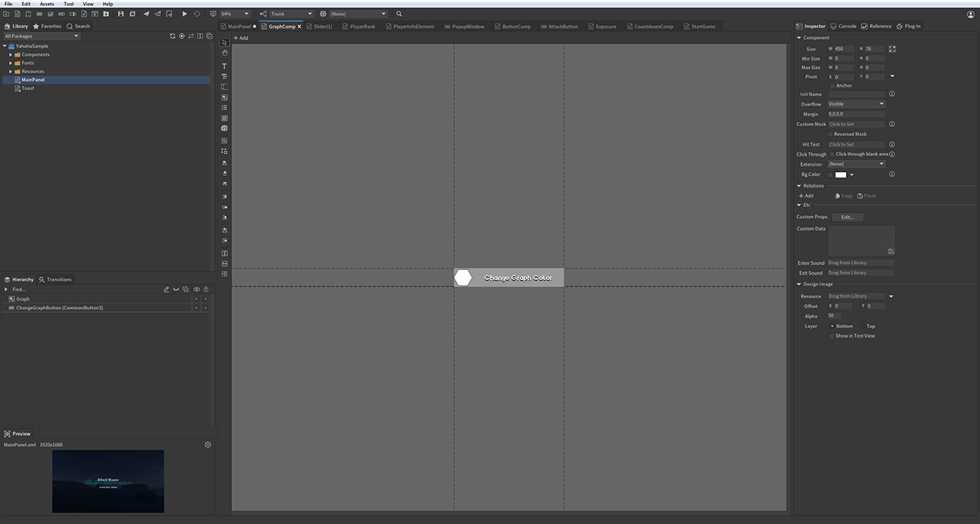This screenshot has height=524, width=980.
Task: Click the magnifier search icon in toolbar
Action: (399, 14)
